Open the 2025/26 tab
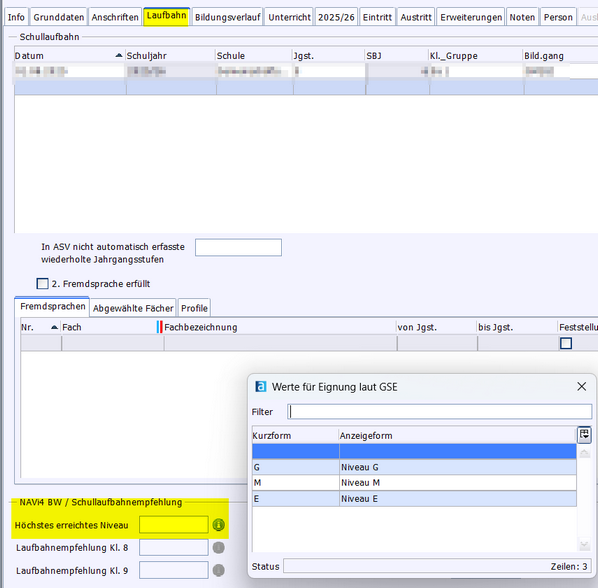The height and width of the screenshot is (588, 598). point(336,18)
